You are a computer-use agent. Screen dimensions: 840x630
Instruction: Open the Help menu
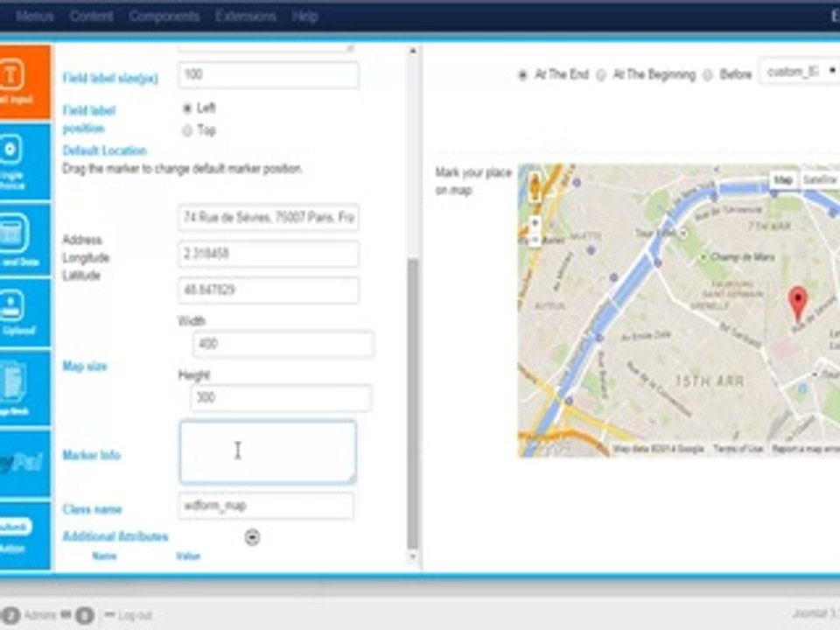click(x=305, y=16)
